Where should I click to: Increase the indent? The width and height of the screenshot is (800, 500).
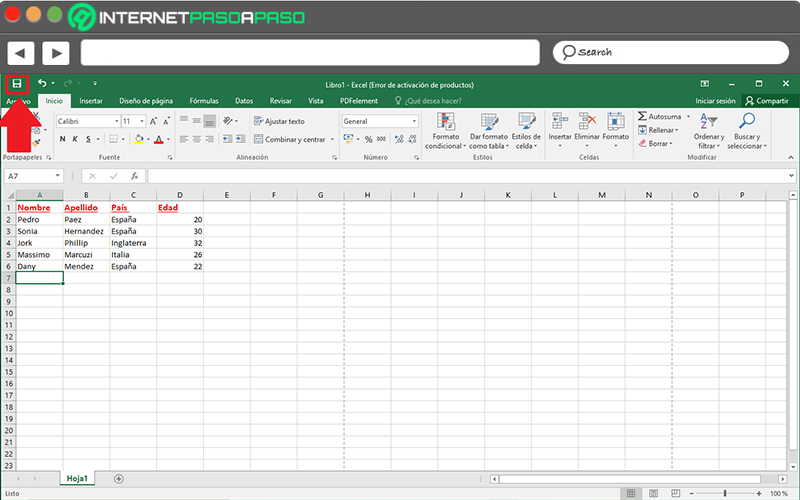click(x=240, y=139)
